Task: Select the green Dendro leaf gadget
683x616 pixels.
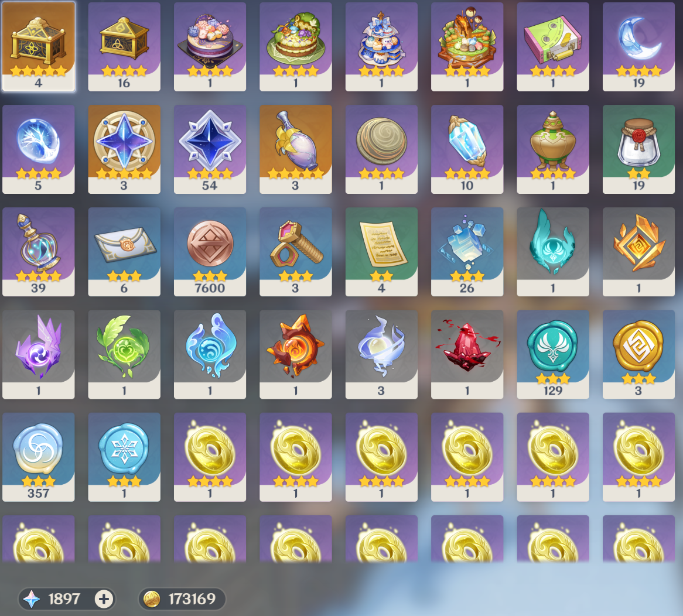Action: click(124, 354)
